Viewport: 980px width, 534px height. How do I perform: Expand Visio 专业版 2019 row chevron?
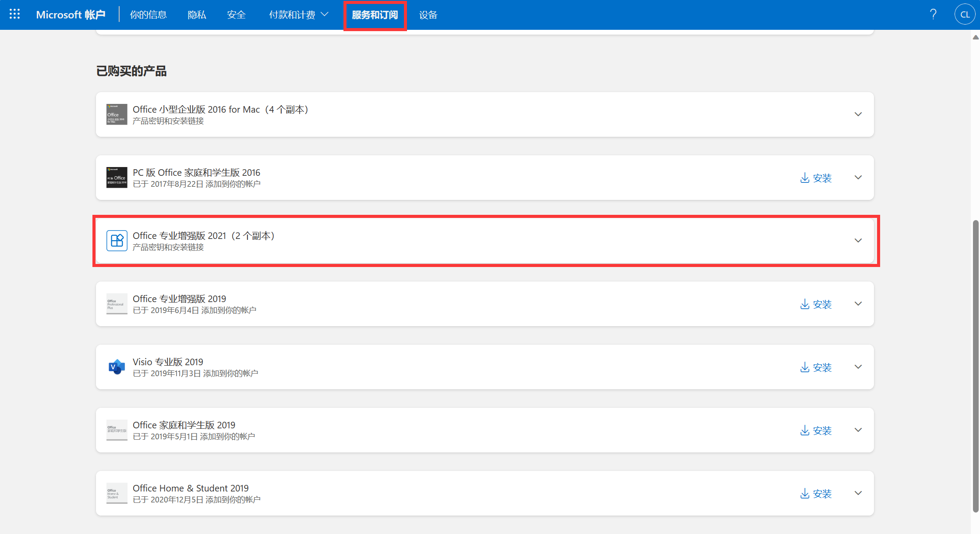coord(858,367)
